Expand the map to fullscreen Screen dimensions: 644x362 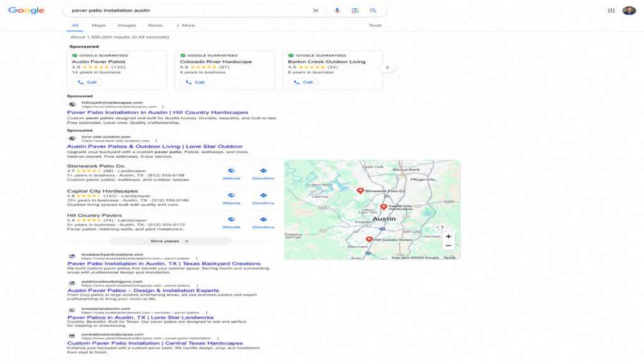tap(440, 228)
